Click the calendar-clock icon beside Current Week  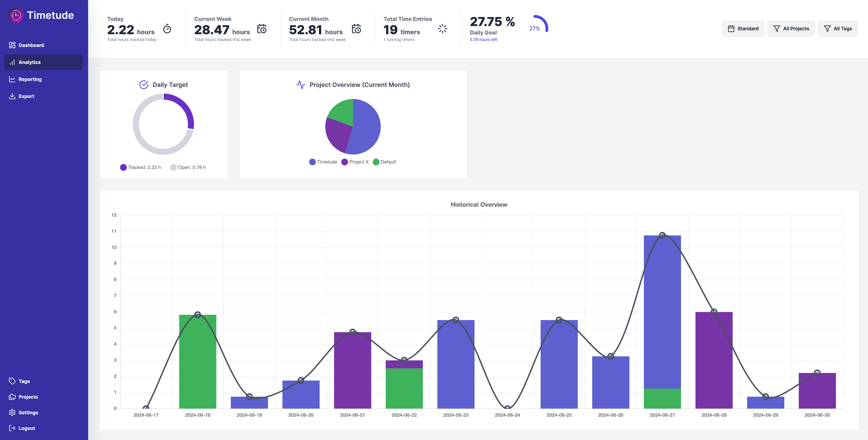(x=262, y=29)
